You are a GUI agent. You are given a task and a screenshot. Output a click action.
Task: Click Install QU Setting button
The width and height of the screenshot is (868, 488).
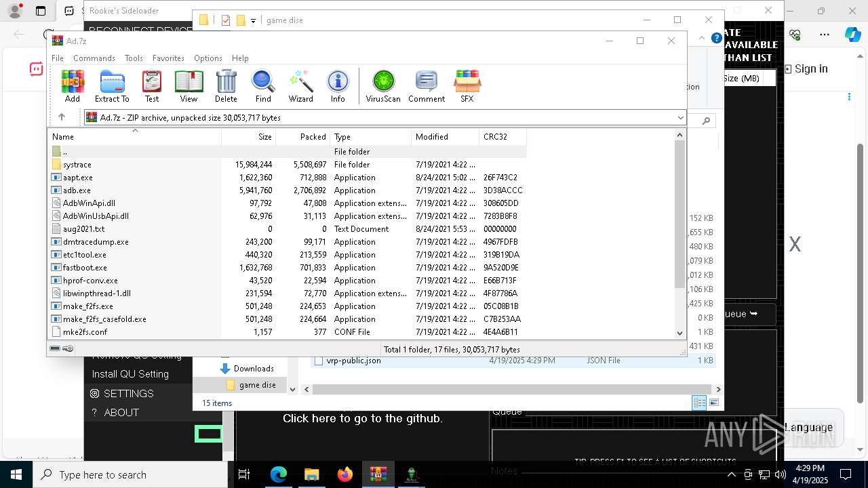130,374
